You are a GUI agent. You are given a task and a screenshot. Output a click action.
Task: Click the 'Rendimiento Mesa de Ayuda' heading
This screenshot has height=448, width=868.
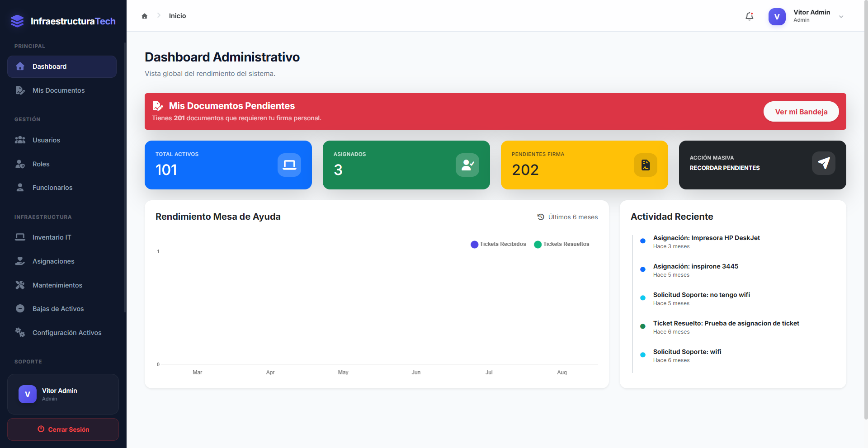click(x=218, y=217)
